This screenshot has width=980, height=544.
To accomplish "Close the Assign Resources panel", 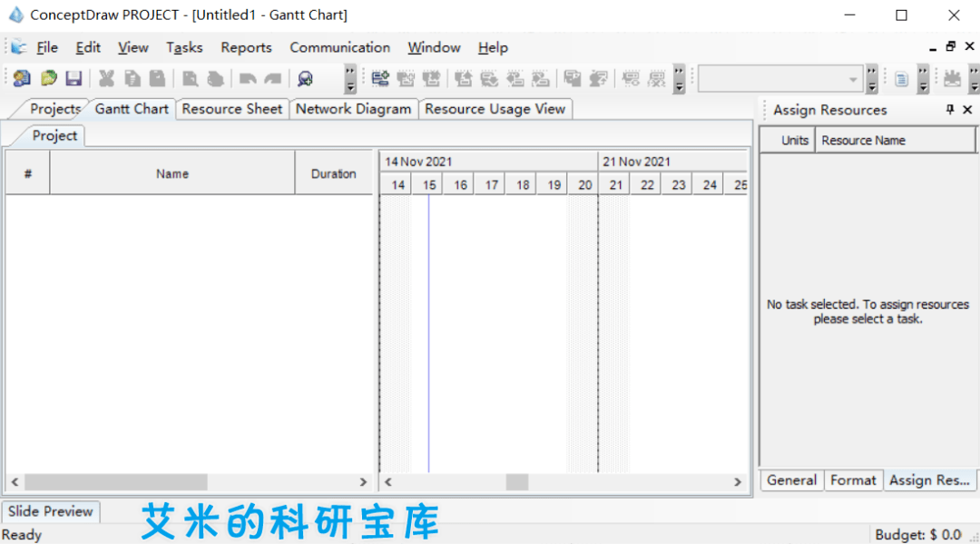I will (x=967, y=109).
